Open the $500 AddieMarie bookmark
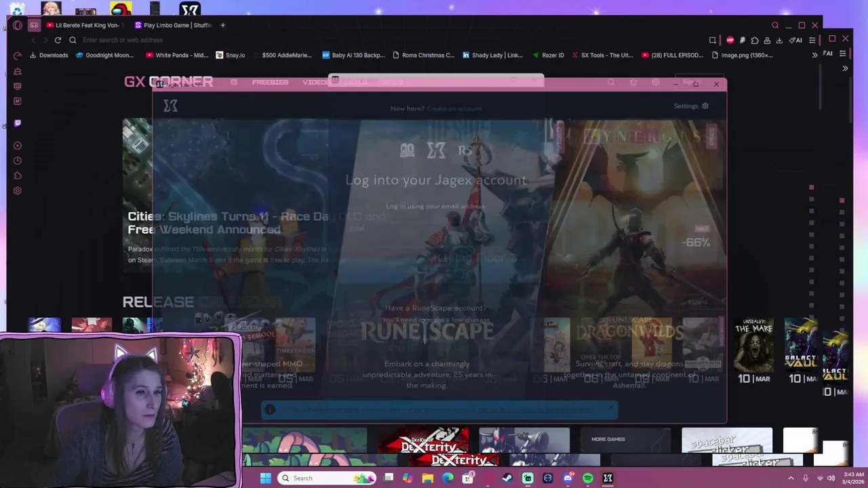This screenshot has width=868, height=488. [282, 55]
